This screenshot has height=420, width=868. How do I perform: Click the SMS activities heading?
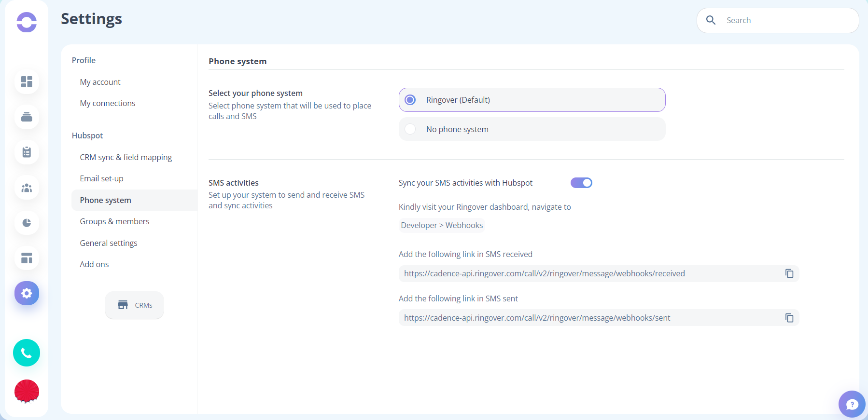[x=234, y=183]
